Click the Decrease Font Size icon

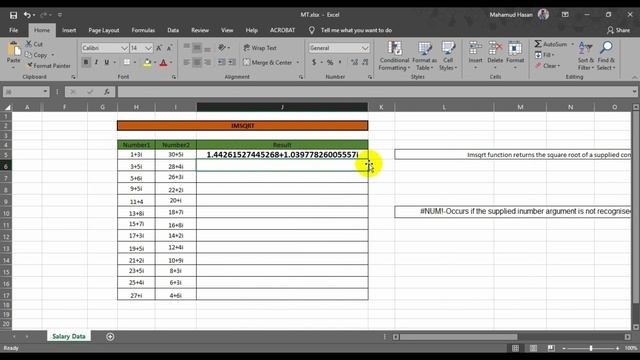click(x=170, y=48)
